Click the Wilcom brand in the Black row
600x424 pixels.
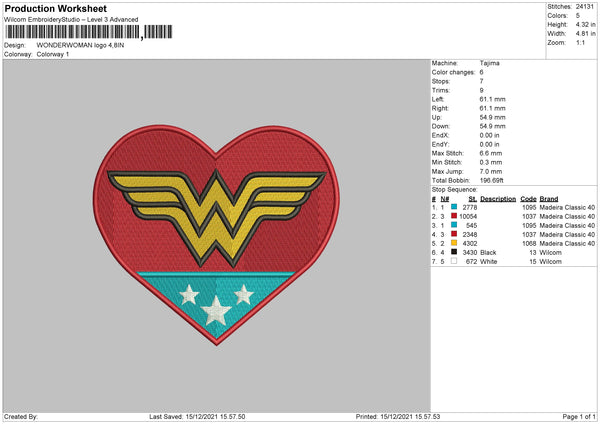pos(551,253)
